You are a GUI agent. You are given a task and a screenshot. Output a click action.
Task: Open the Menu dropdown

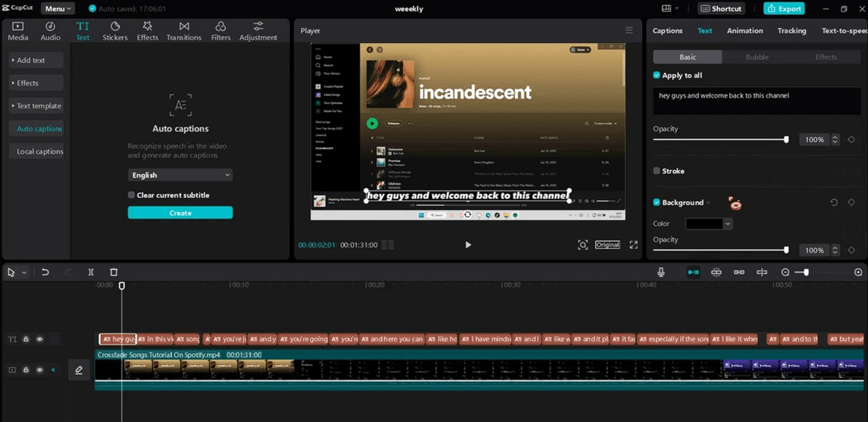[58, 9]
